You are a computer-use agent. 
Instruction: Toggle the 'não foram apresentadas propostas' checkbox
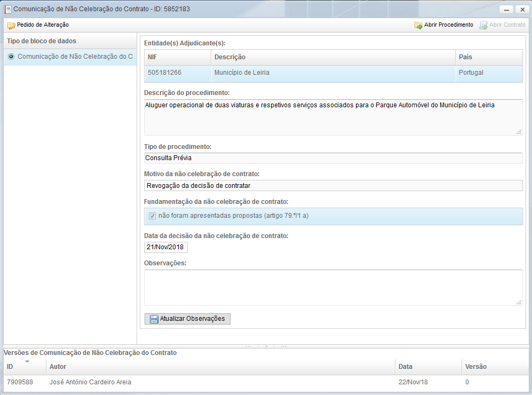click(x=152, y=216)
